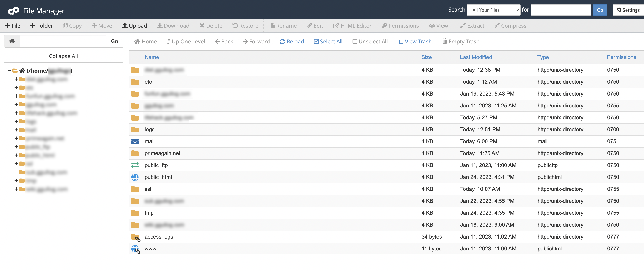This screenshot has height=271, width=644.
Task: Click the mail folder envelope icon
Action: [x=135, y=141]
